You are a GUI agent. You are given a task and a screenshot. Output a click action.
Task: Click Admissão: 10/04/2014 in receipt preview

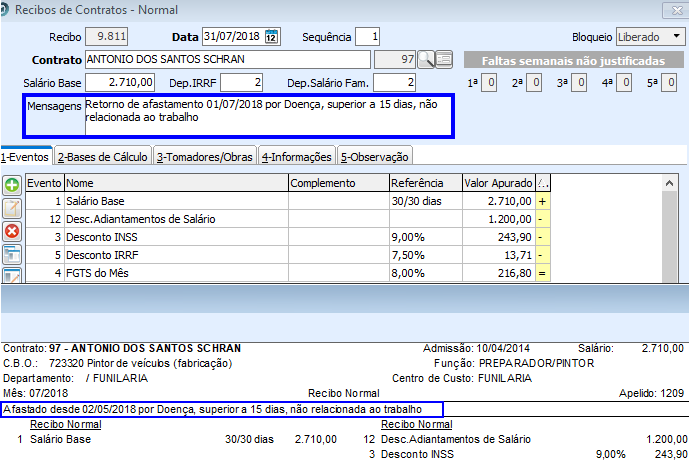point(476,348)
